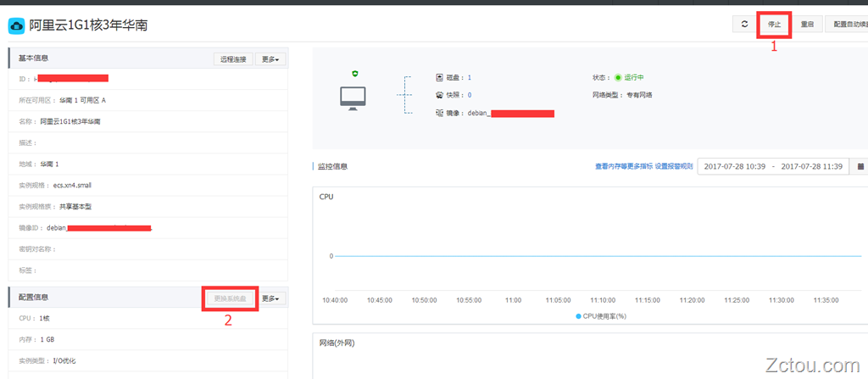Click the 重启 restart button
The height and width of the screenshot is (379, 868).
[x=807, y=25]
